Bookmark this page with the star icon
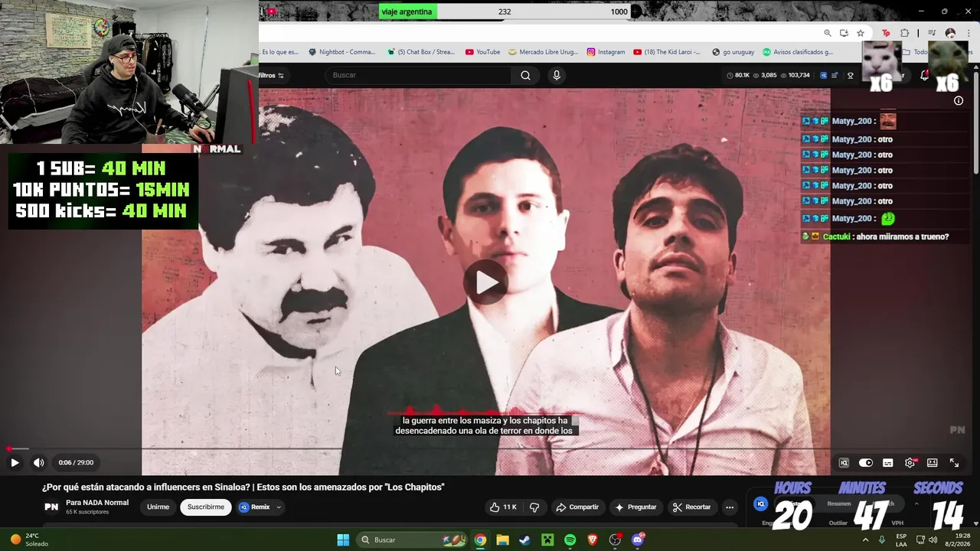 pos(861,33)
